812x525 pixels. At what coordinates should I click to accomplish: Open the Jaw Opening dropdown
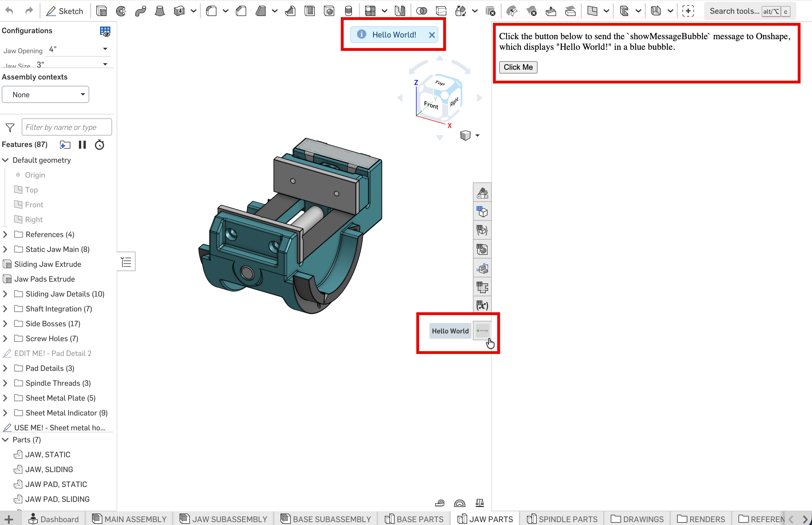click(x=105, y=49)
